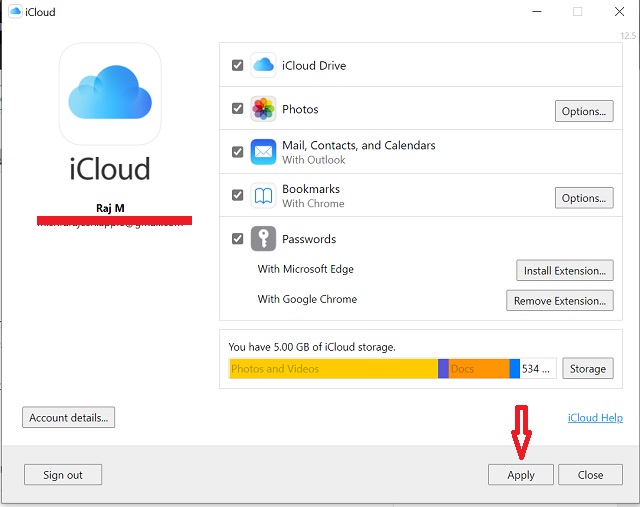Click the 'With Chrome' subtitle under Bookmarks
Viewport: 640px width, 507px height.
click(x=313, y=203)
